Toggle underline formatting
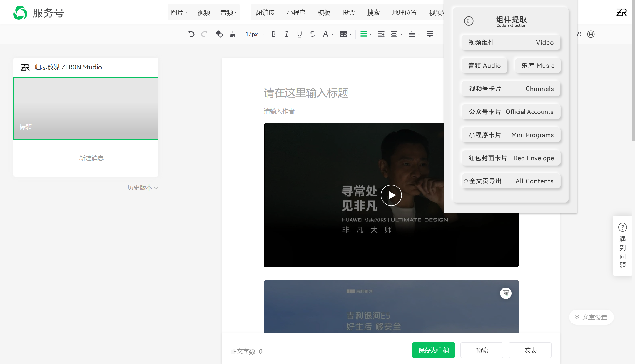Screen dimensions: 635x364 pyautogui.click(x=299, y=34)
